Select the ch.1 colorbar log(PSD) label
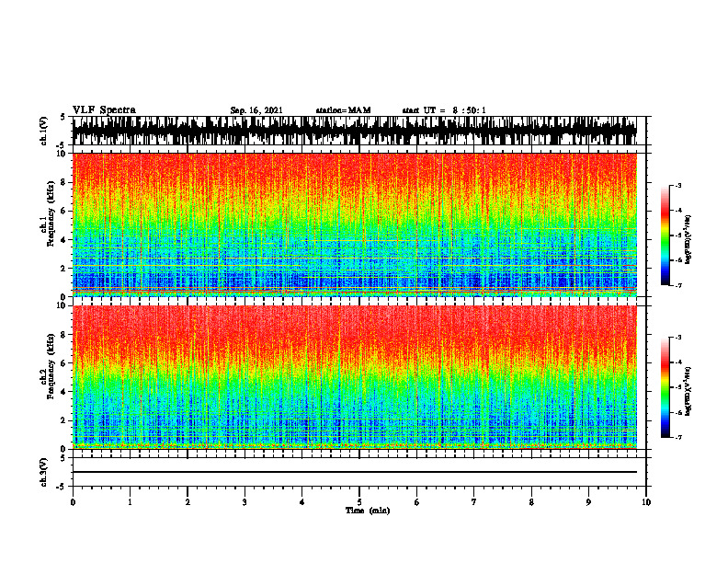Screen dimensions: 728x563 pos(688,239)
